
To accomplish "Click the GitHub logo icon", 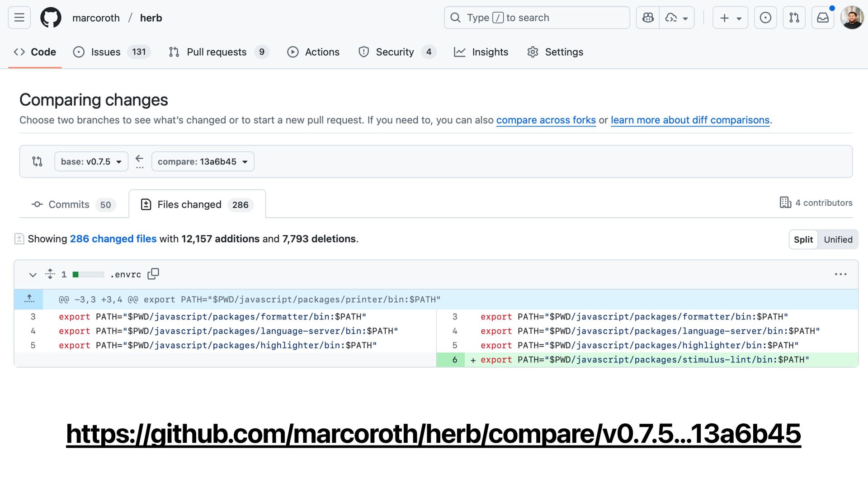I will tap(51, 18).
